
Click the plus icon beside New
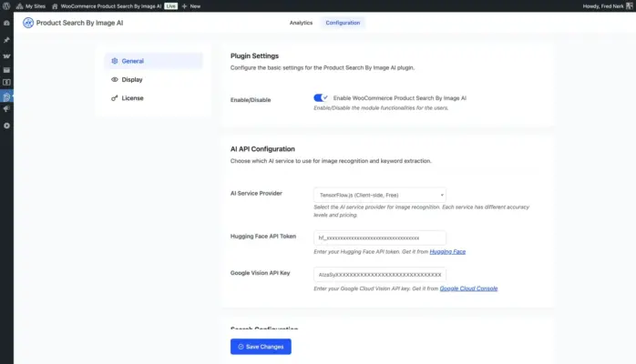[x=184, y=6]
